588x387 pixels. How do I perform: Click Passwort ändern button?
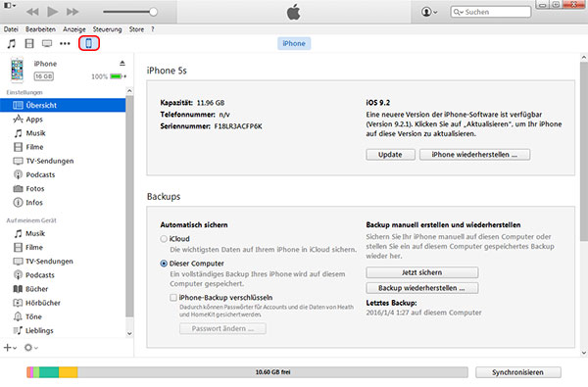[222, 329]
